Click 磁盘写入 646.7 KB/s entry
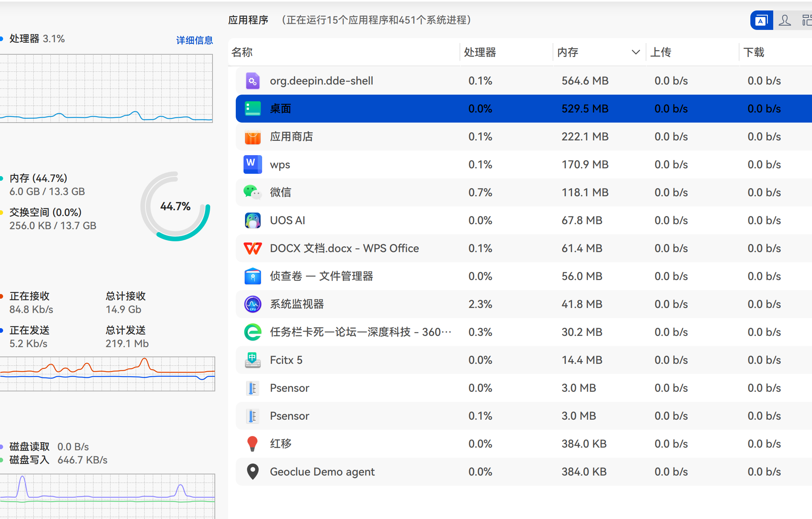 58,460
